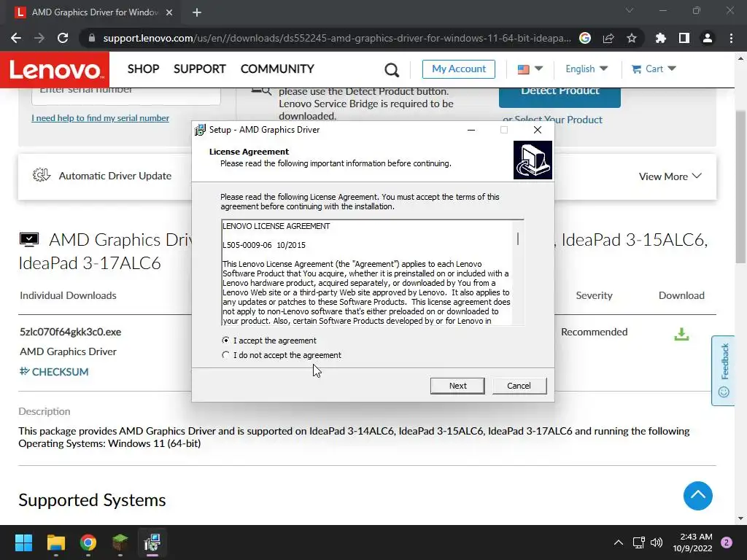Open the Chrome tab search chevron
The image size is (747, 560).
point(630,10)
